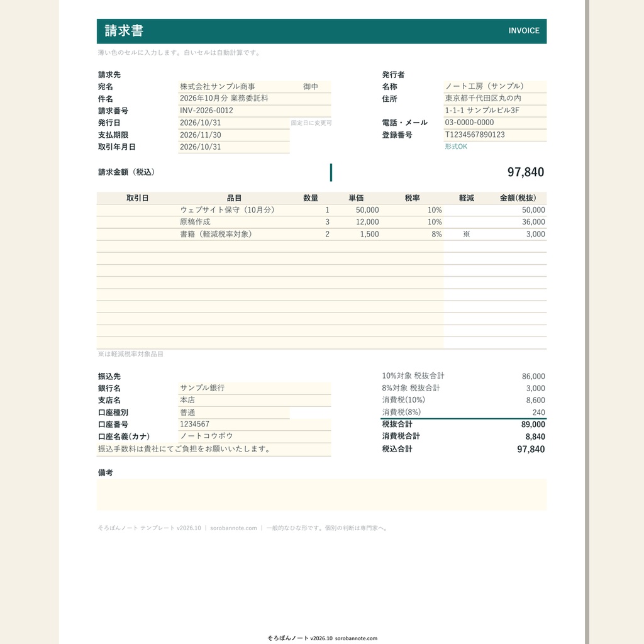Click the INVOICE label in header
The height and width of the screenshot is (644, 644).
pyautogui.click(x=524, y=31)
